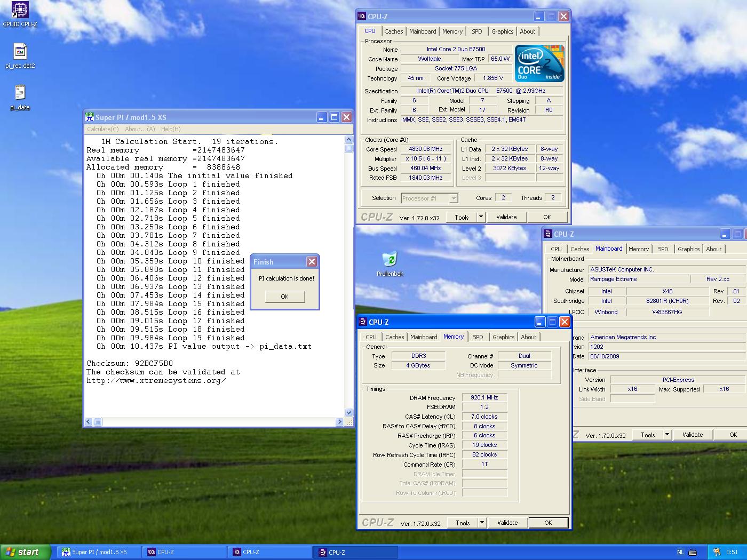This screenshot has width=747, height=560.
Task: Click tray notification icon beside clock
Action: pos(717,553)
